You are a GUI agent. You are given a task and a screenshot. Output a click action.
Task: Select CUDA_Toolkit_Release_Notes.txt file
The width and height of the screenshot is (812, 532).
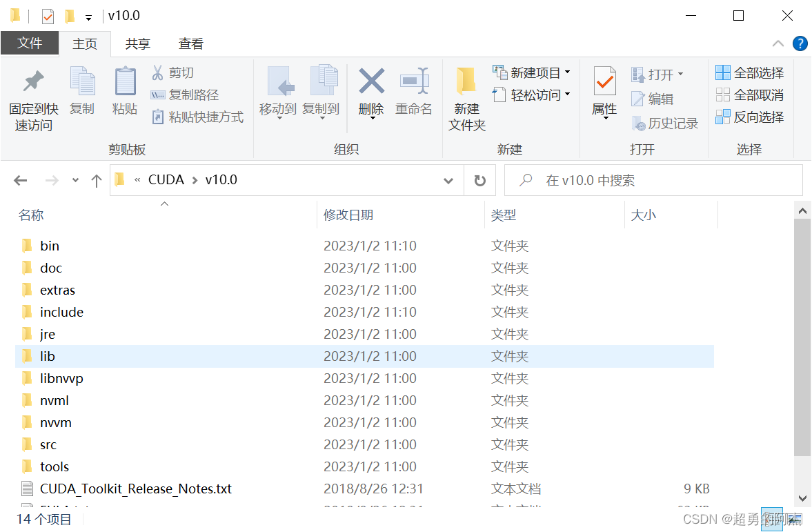[x=364, y=489]
